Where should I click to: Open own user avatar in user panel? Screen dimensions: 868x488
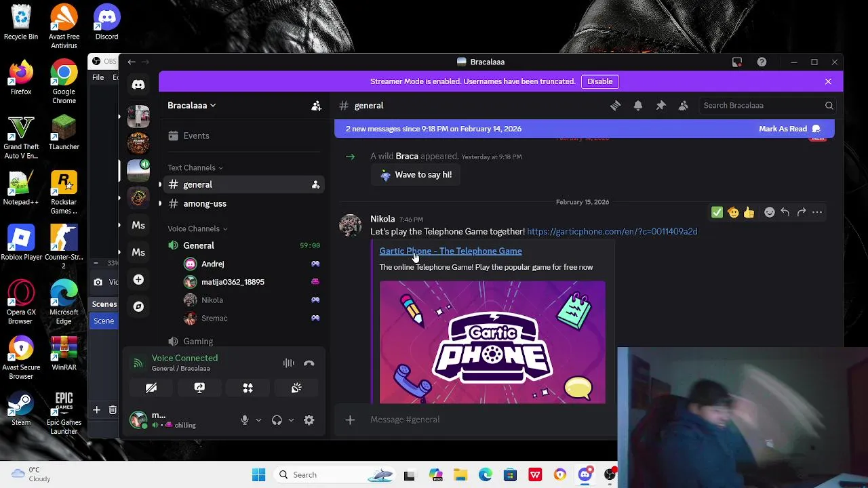point(138,420)
